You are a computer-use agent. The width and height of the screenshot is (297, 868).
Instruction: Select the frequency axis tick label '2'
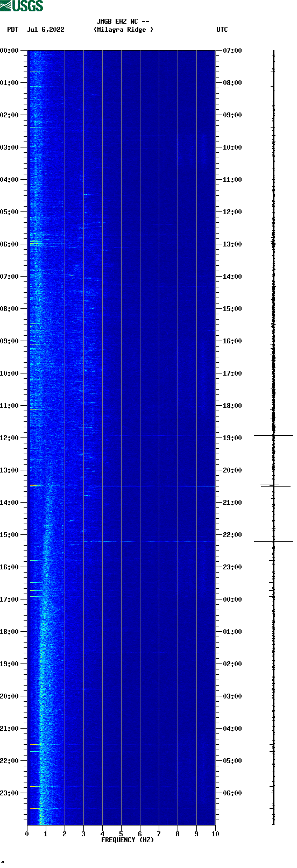pos(65,834)
